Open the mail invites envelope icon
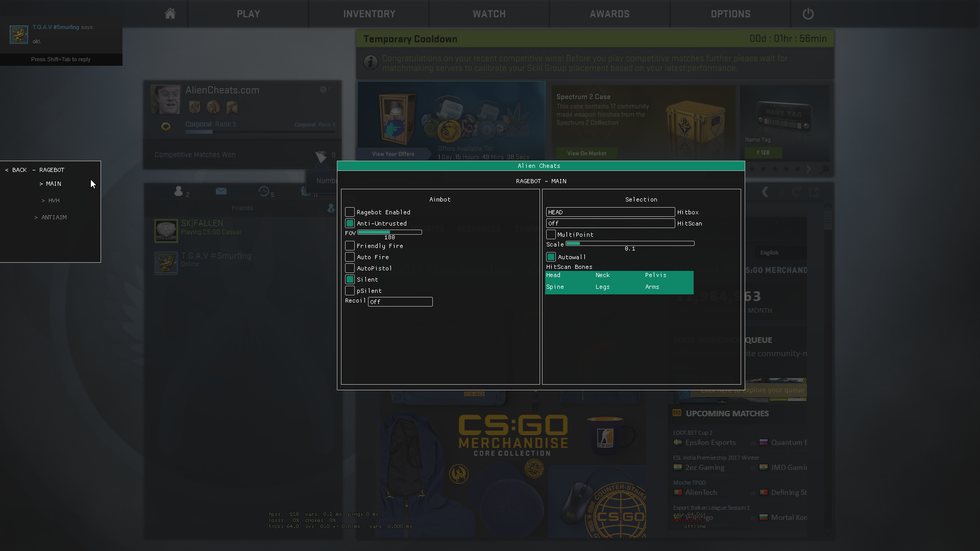 pos(221,191)
